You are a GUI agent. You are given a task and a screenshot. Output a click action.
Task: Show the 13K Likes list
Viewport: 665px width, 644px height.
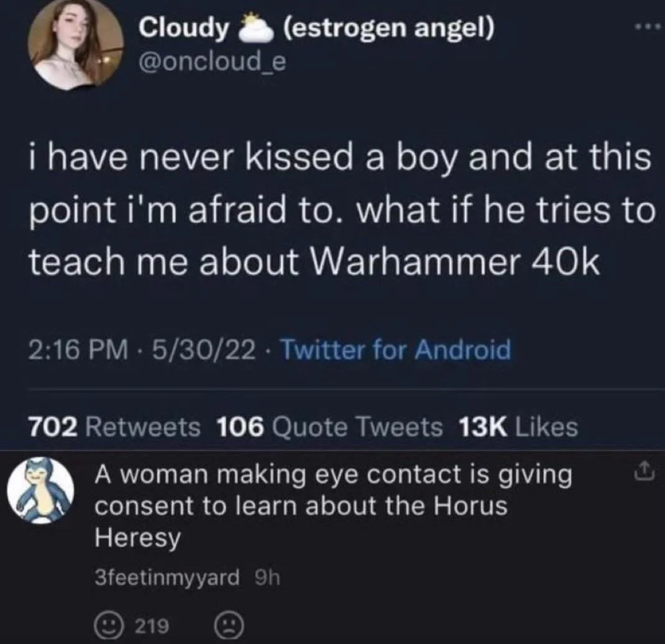pos(518,426)
